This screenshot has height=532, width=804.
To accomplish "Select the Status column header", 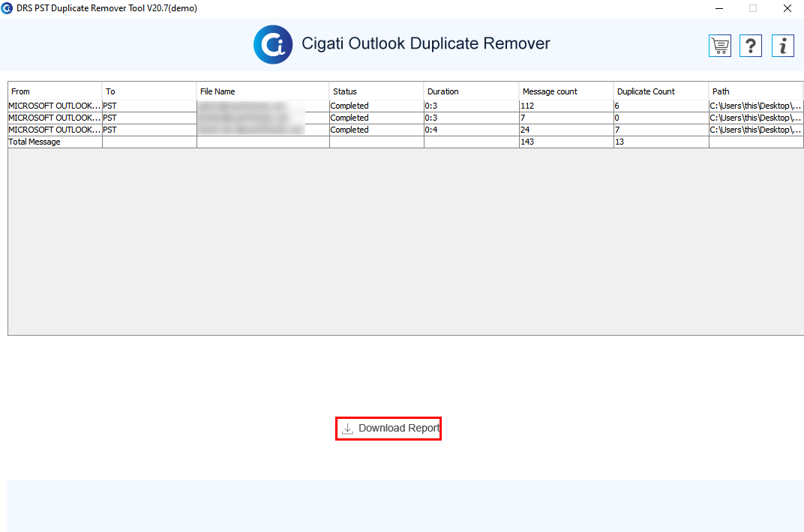I will tap(376, 91).
